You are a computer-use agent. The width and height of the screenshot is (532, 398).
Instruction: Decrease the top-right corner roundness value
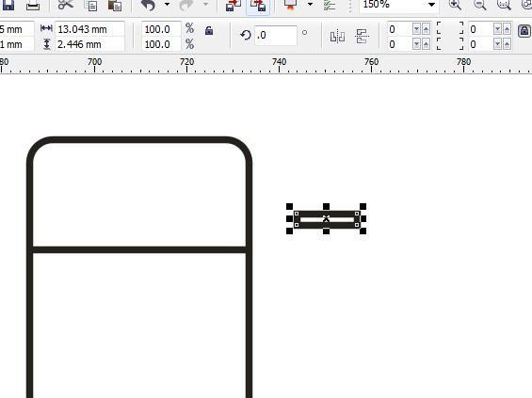coord(498,29)
